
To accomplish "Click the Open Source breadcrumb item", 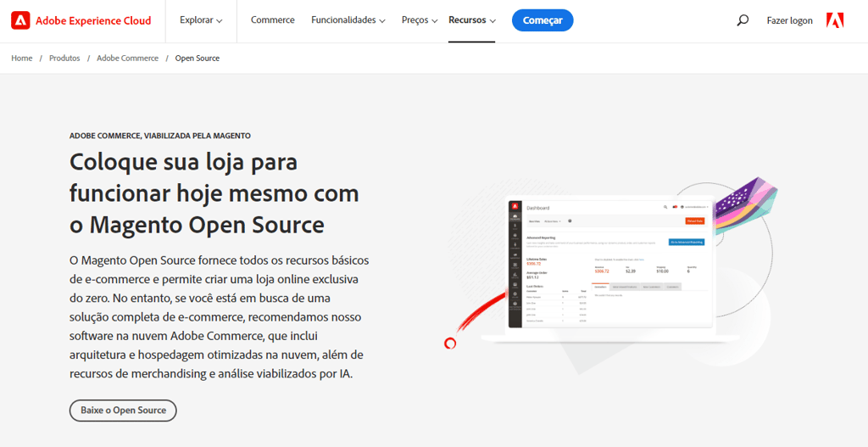I will click(x=197, y=59).
